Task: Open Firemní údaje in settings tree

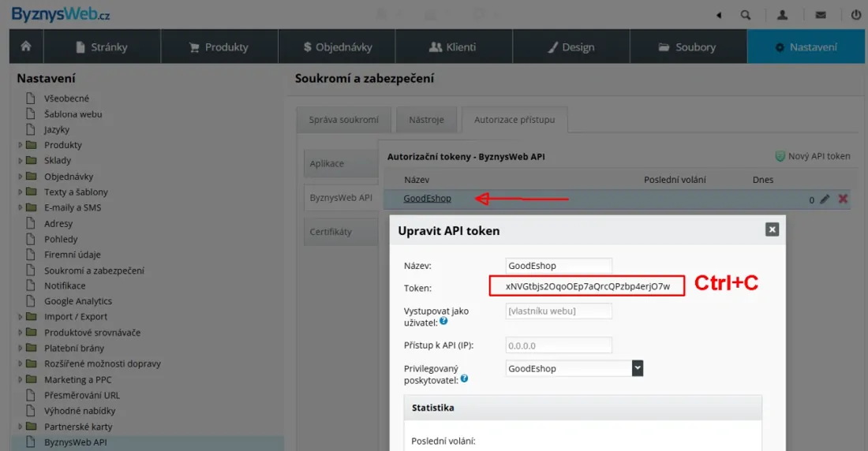Action: 73,255
